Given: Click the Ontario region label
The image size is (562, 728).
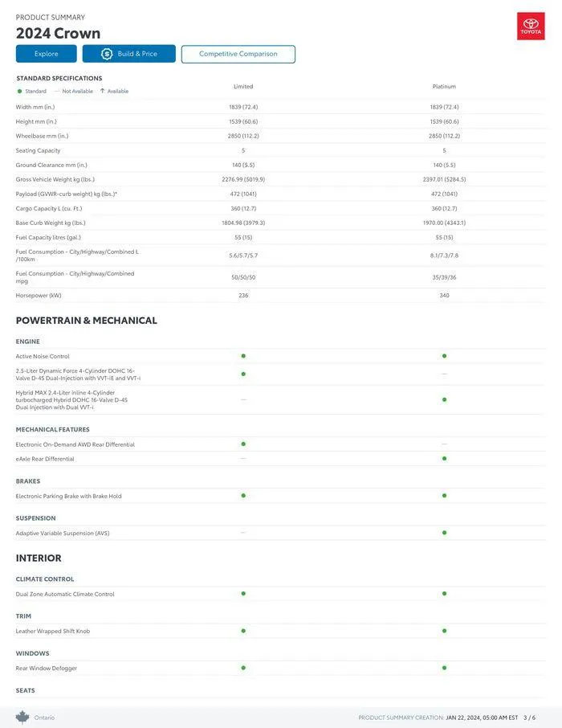Looking at the screenshot, I should [44, 718].
